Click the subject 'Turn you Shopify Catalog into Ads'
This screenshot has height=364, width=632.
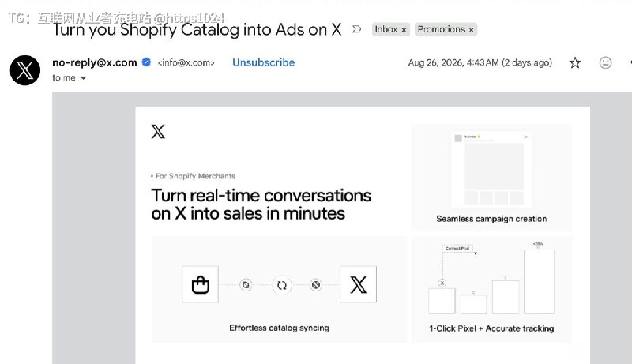pyautogui.click(x=197, y=30)
